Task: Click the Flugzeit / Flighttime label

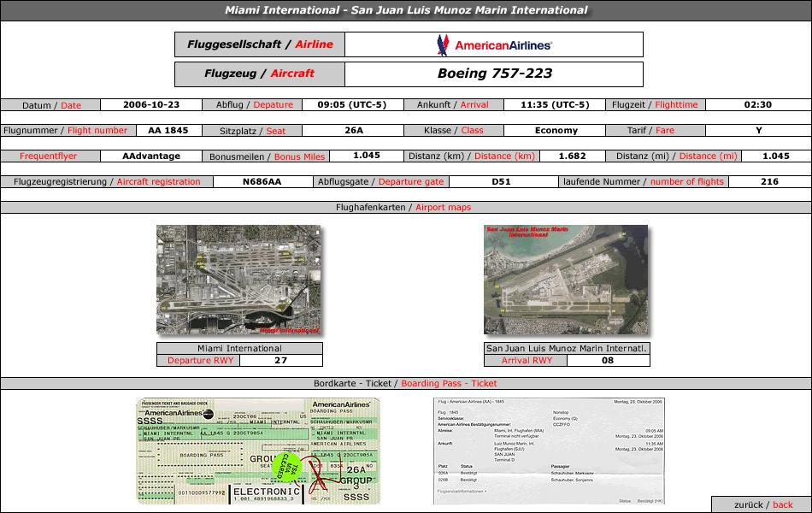Action: coord(655,104)
